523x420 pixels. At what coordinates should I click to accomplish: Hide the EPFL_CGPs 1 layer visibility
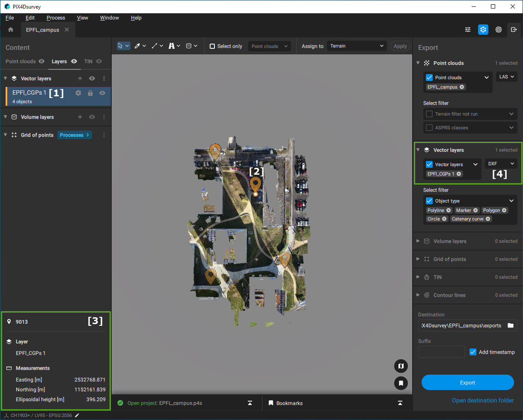pos(102,93)
